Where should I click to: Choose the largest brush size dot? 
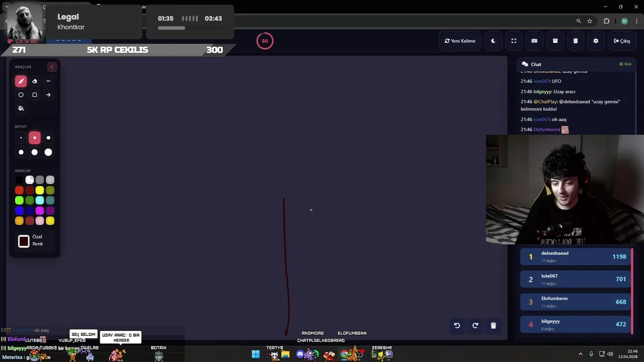pos(48,152)
